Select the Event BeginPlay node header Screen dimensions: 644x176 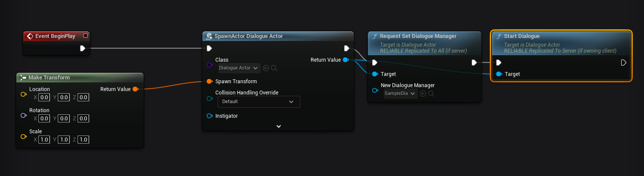(x=51, y=36)
